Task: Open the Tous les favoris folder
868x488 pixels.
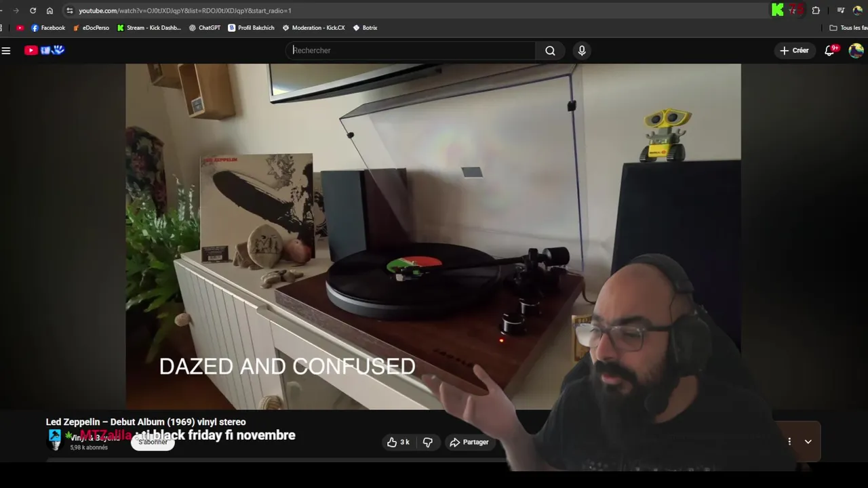Action: [x=849, y=28]
